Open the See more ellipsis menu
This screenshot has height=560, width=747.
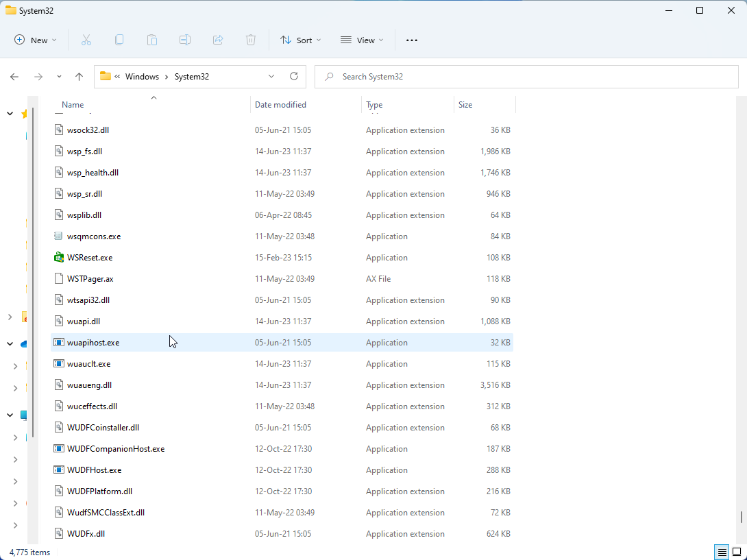[x=412, y=40]
